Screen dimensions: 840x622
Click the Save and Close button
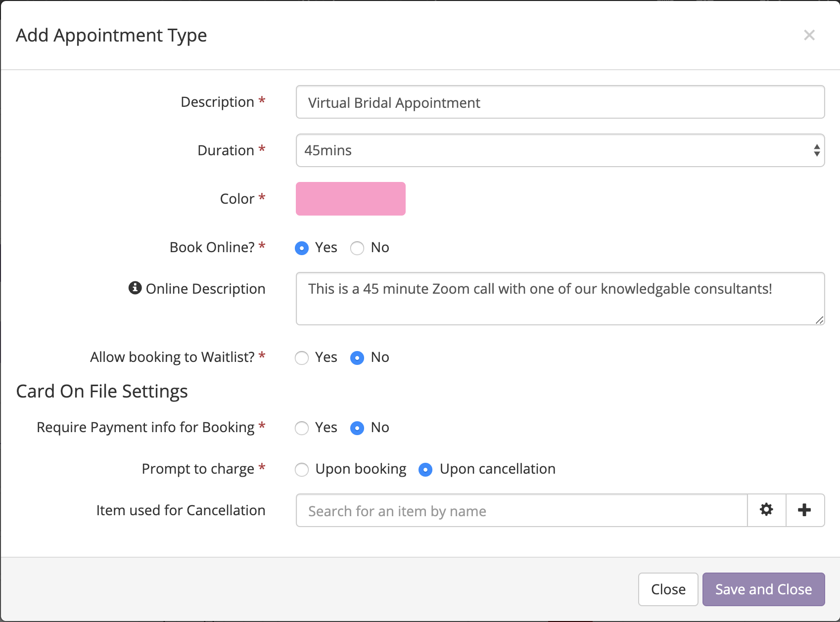[x=763, y=589]
